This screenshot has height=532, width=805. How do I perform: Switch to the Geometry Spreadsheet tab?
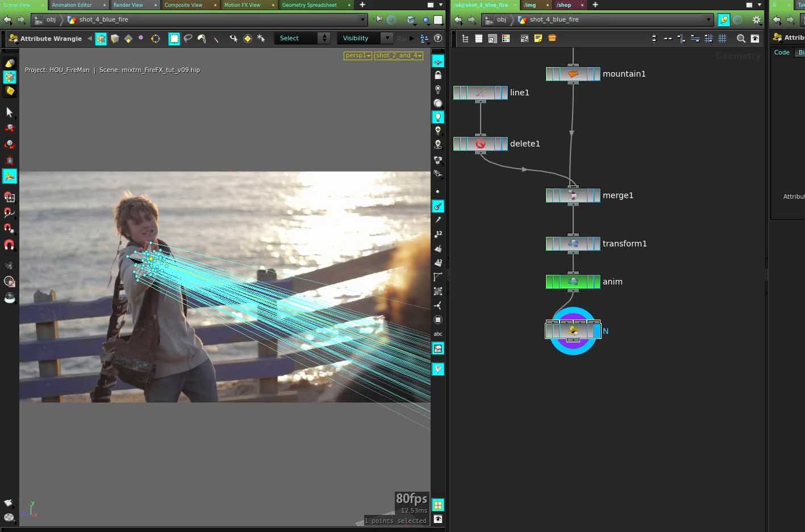(309, 5)
